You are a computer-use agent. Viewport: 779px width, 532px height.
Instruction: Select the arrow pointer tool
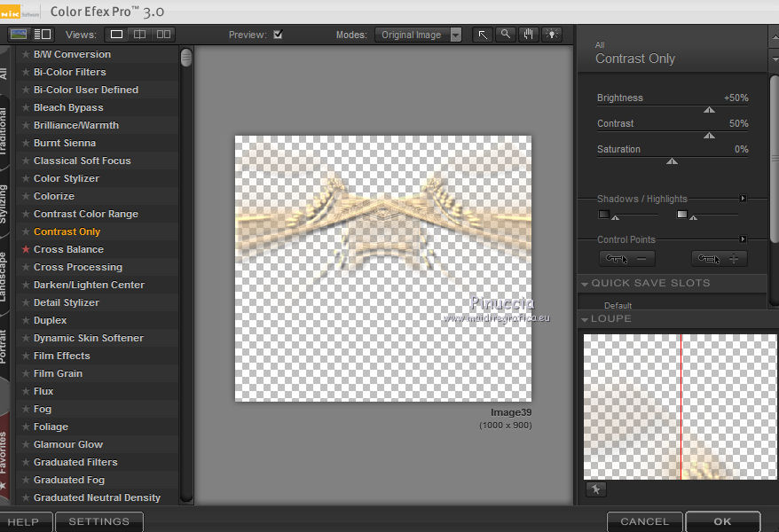pyautogui.click(x=483, y=35)
